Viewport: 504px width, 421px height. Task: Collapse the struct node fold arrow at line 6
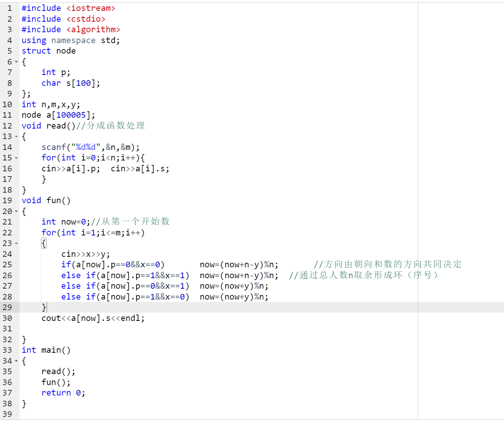coord(16,62)
